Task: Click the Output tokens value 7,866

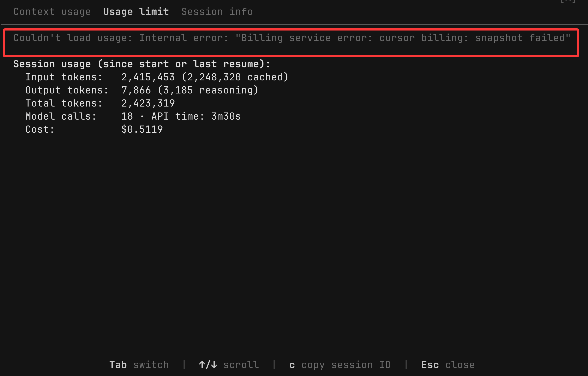Action: pyautogui.click(x=136, y=90)
